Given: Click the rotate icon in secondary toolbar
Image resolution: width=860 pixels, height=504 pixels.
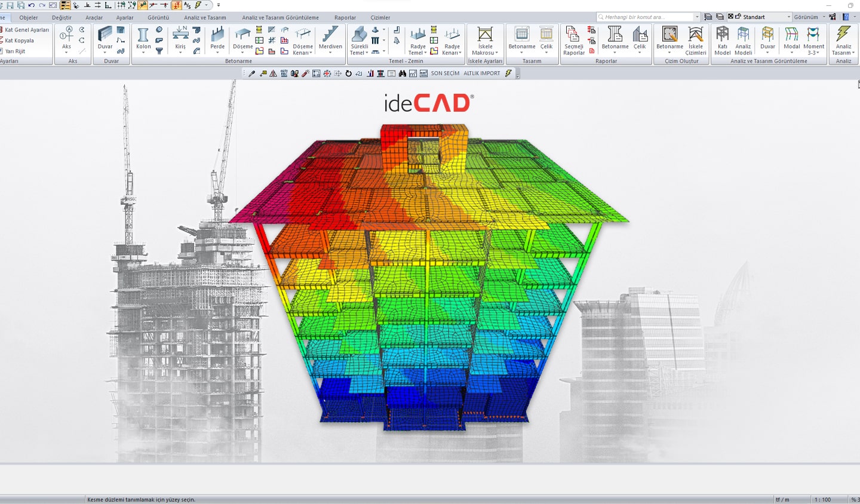Looking at the screenshot, I should coord(348,73).
